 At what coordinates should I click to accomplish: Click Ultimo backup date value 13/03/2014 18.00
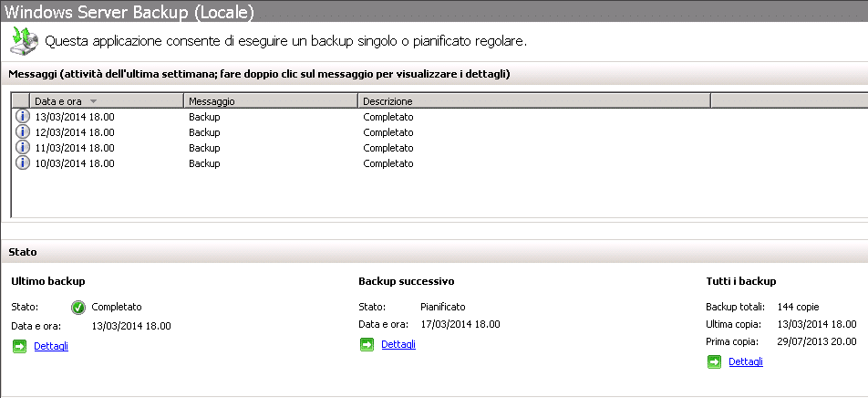(x=131, y=326)
